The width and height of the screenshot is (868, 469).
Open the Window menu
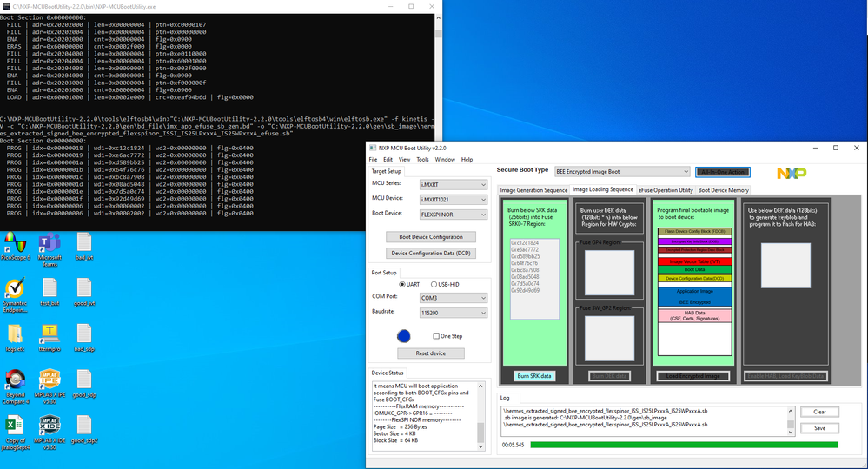pyautogui.click(x=445, y=159)
